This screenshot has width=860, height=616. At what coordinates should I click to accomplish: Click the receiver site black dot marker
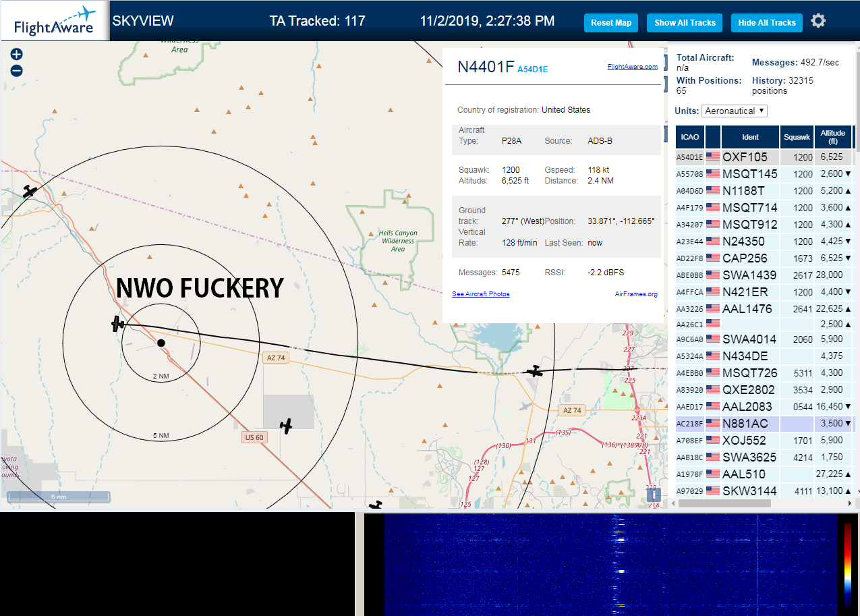pos(161,343)
